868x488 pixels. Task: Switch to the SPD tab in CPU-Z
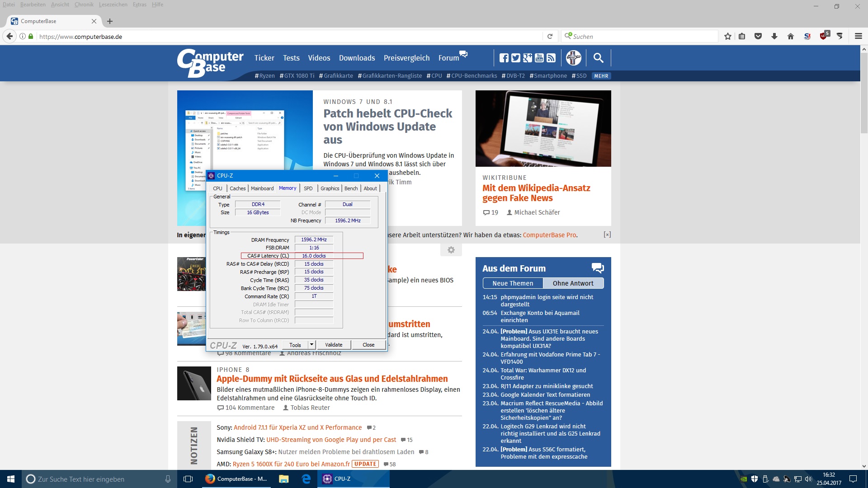(308, 188)
